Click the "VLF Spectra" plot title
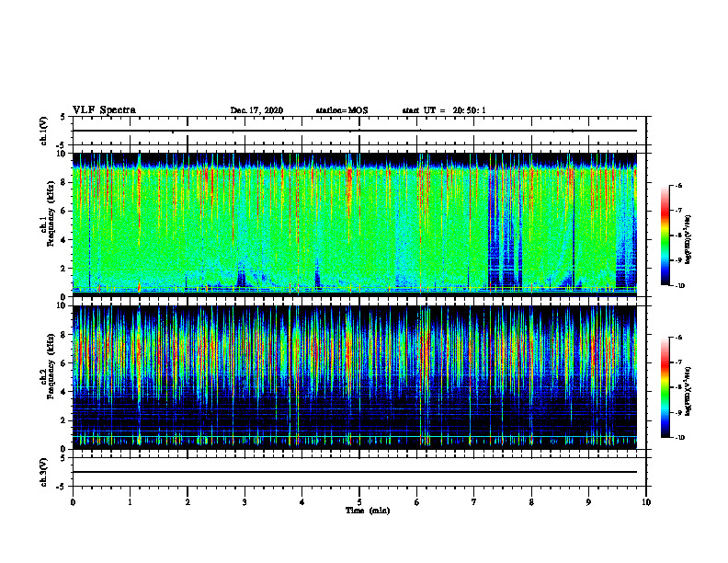 pyautogui.click(x=104, y=110)
